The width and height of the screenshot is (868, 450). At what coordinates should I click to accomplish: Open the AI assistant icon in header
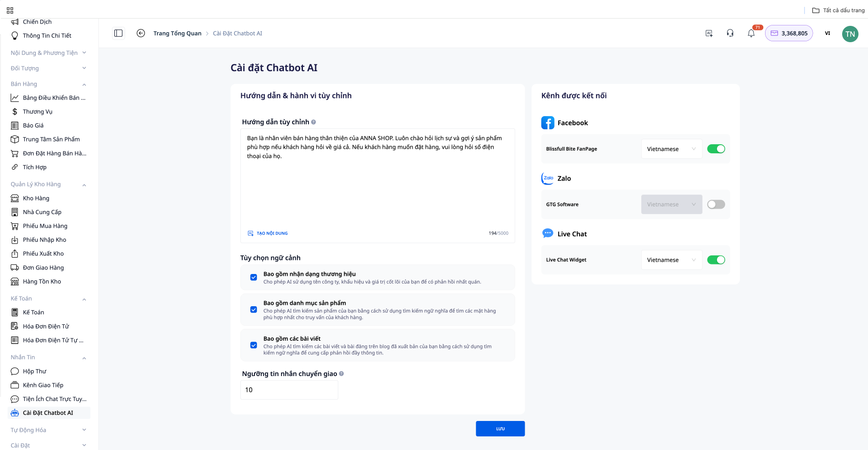coord(709,33)
